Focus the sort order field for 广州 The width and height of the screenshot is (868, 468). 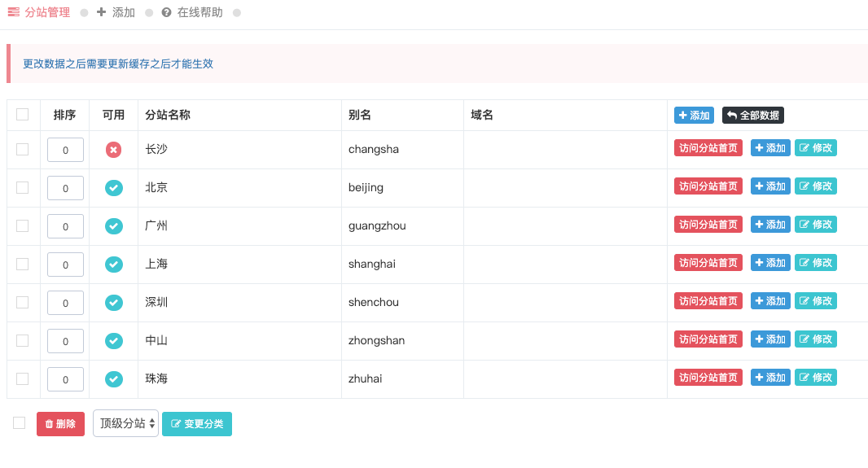[65, 226]
